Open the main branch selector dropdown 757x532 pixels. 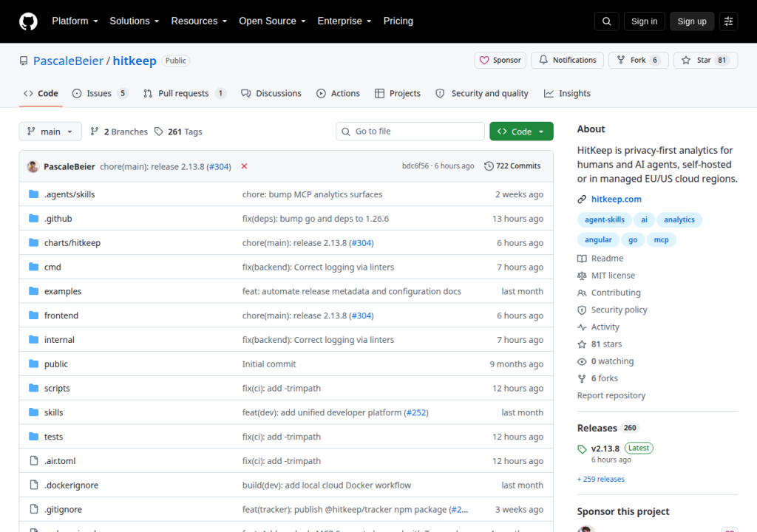click(x=50, y=132)
